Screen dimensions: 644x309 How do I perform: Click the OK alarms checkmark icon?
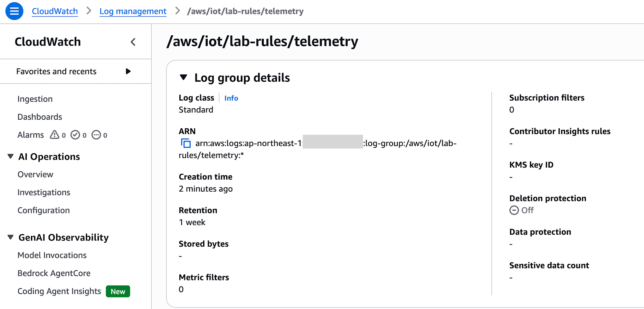click(75, 135)
